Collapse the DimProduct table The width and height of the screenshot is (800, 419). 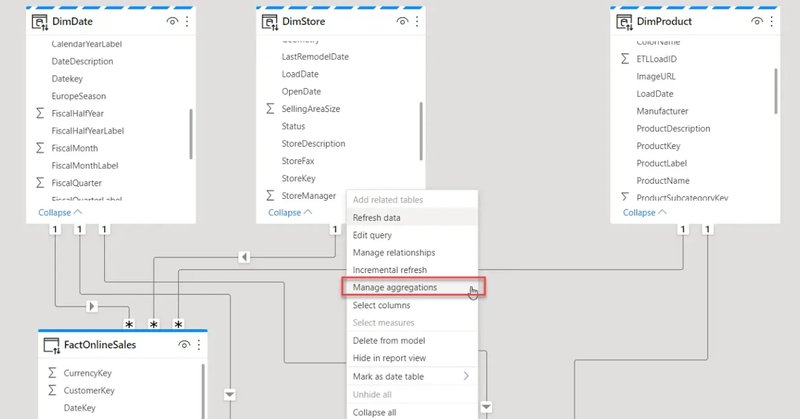[x=644, y=212]
